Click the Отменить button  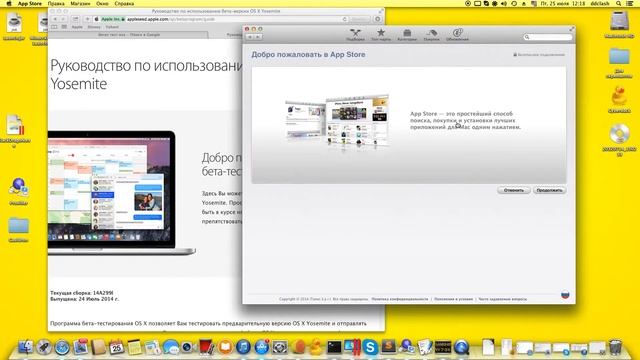point(513,190)
